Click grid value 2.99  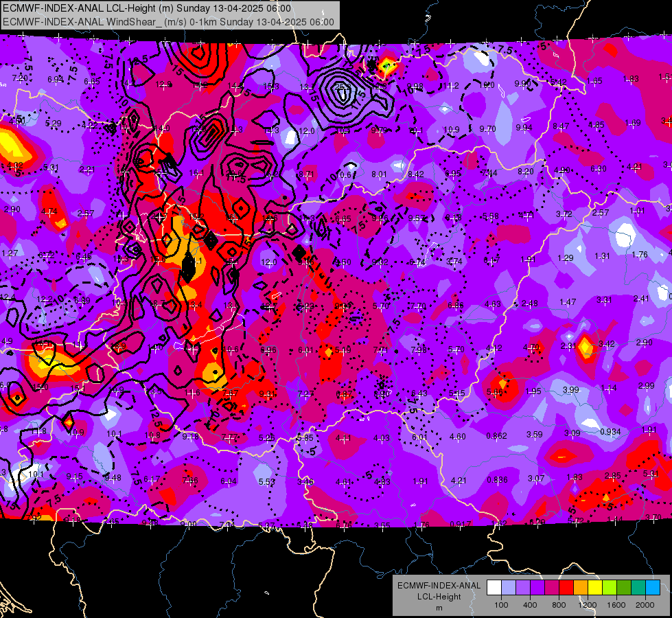647,385
